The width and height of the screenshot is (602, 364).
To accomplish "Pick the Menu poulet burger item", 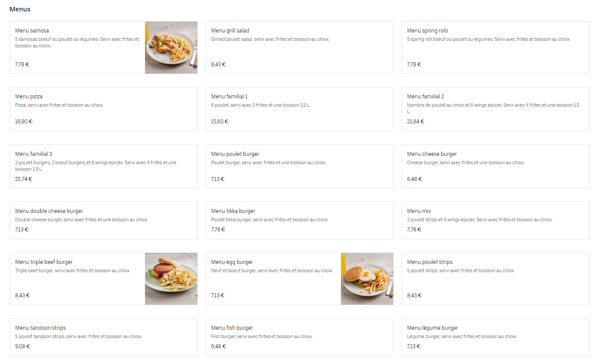I will click(x=299, y=166).
